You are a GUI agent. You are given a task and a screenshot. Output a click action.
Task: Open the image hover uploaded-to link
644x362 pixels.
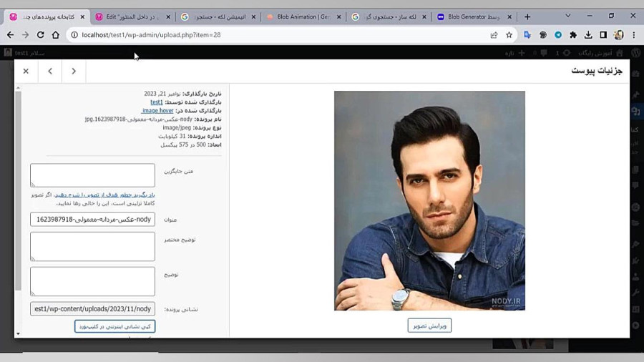point(157,111)
